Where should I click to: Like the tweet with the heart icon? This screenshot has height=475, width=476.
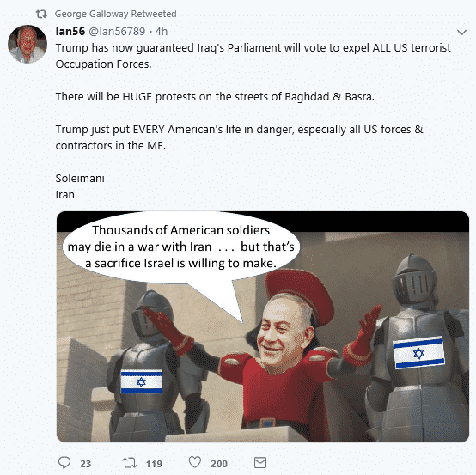[x=195, y=462]
